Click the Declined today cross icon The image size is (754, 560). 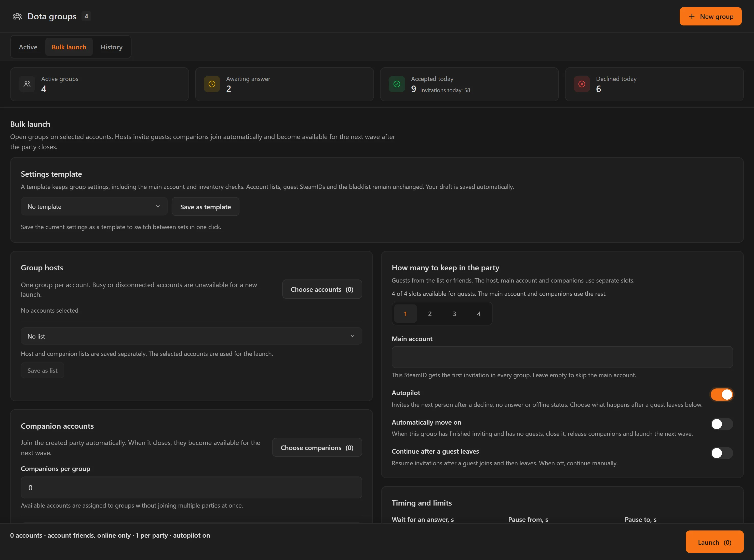(582, 84)
